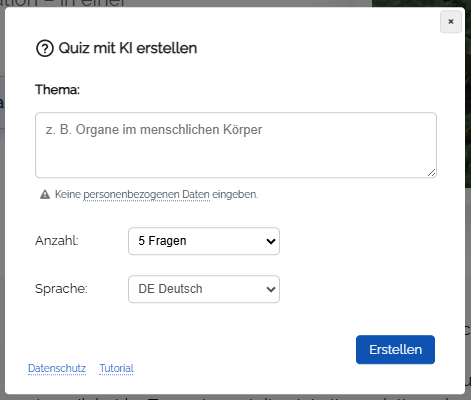Viewport: 471px width, 400px height.
Task: Click the underlined personenbezogenen Daten link
Action: pos(146,194)
